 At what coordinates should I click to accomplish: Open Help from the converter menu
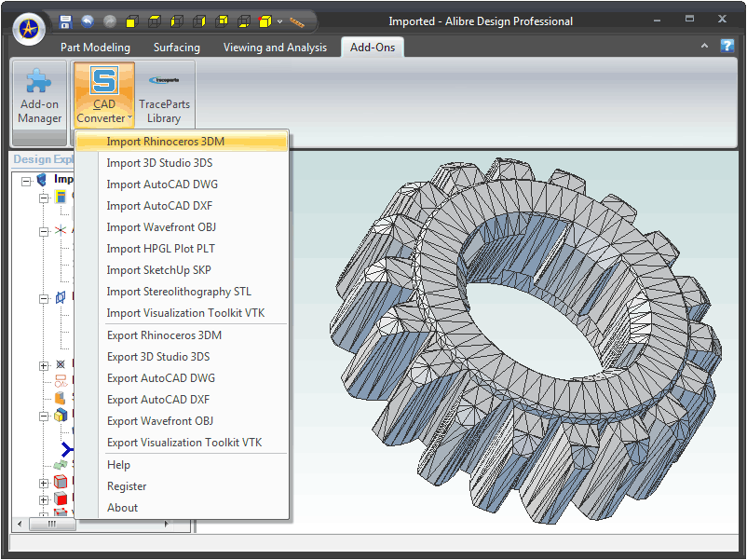click(182, 465)
